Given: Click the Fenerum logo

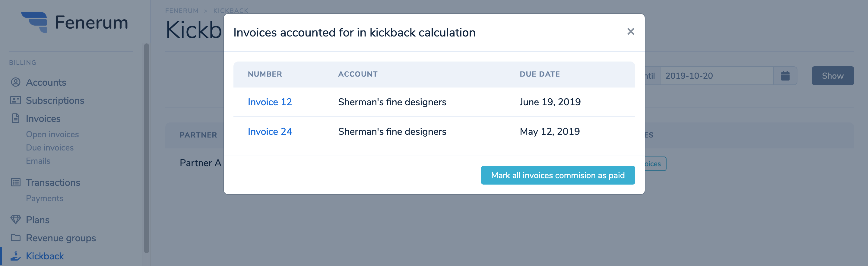Looking at the screenshot, I should coord(74,22).
